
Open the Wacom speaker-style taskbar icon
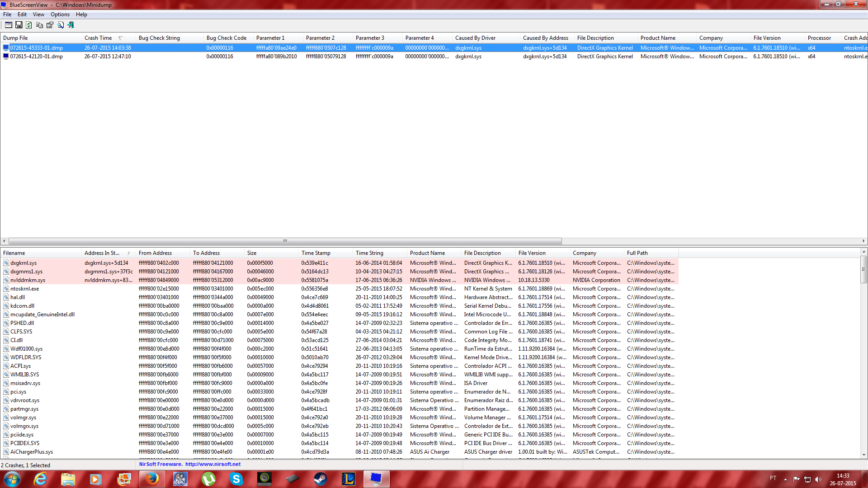coord(264,479)
